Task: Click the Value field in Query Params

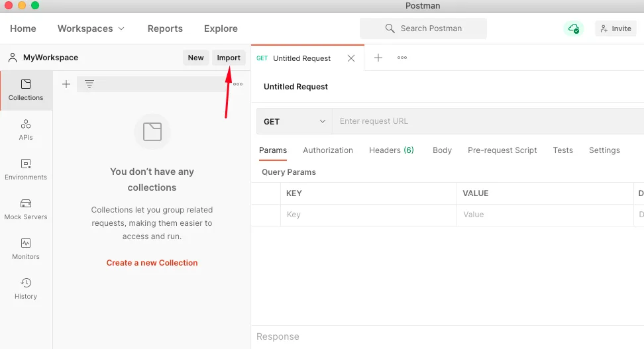Action: tap(545, 215)
